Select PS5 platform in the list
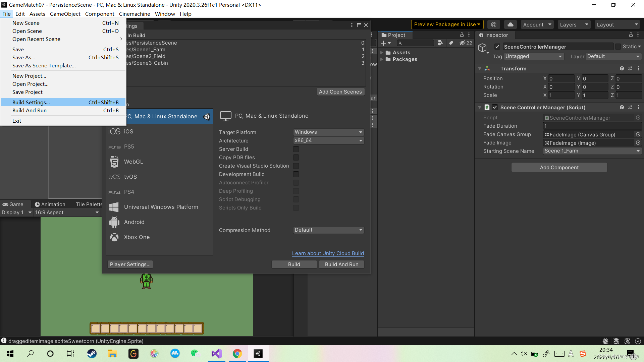644x362 pixels. point(159,146)
